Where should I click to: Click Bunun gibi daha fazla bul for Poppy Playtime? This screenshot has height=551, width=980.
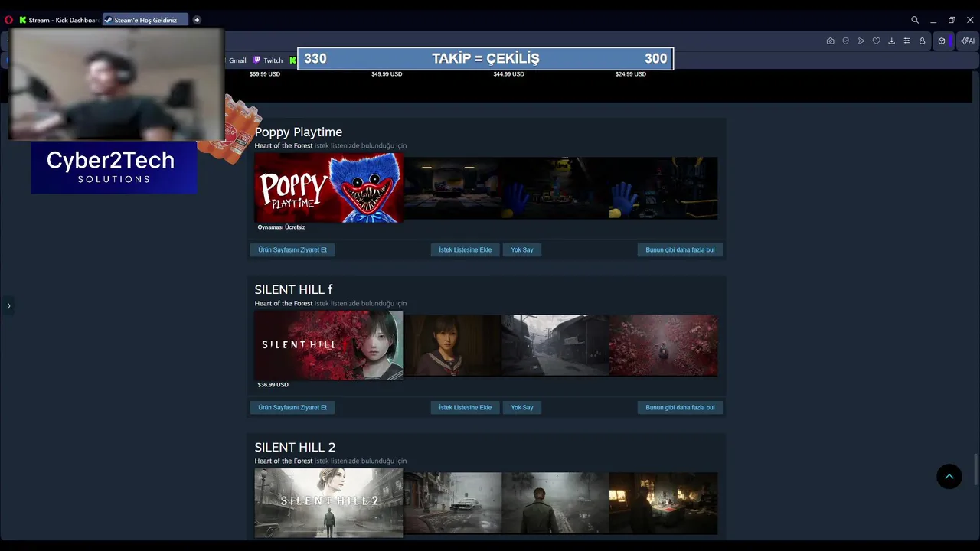tap(680, 249)
